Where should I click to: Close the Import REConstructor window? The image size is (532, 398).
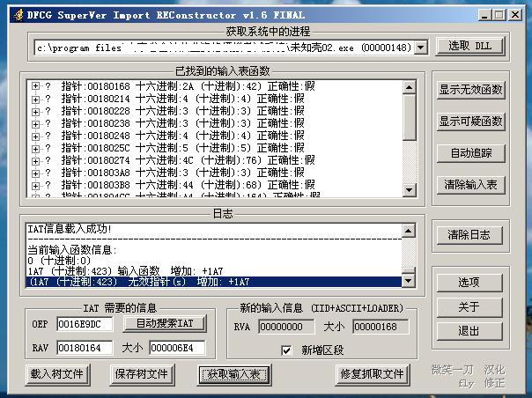[x=515, y=15]
